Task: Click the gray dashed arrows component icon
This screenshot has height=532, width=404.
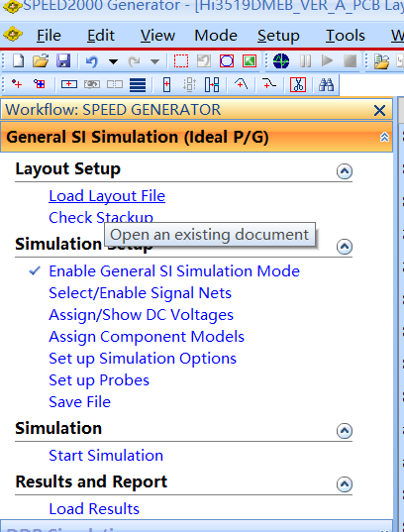Action: click(x=189, y=84)
